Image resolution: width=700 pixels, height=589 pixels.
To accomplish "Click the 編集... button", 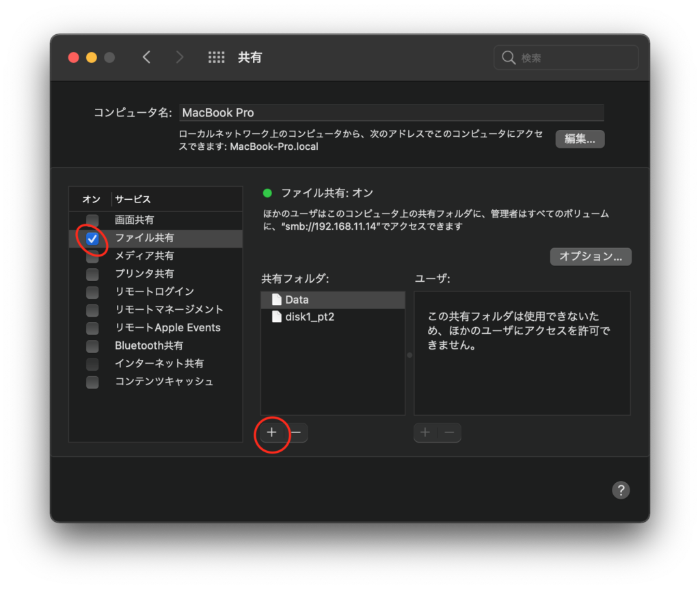I will pyautogui.click(x=580, y=139).
